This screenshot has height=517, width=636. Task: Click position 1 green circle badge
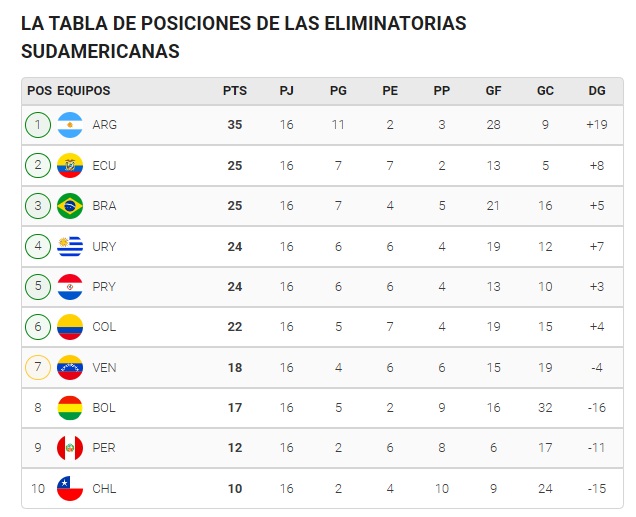[38, 125]
